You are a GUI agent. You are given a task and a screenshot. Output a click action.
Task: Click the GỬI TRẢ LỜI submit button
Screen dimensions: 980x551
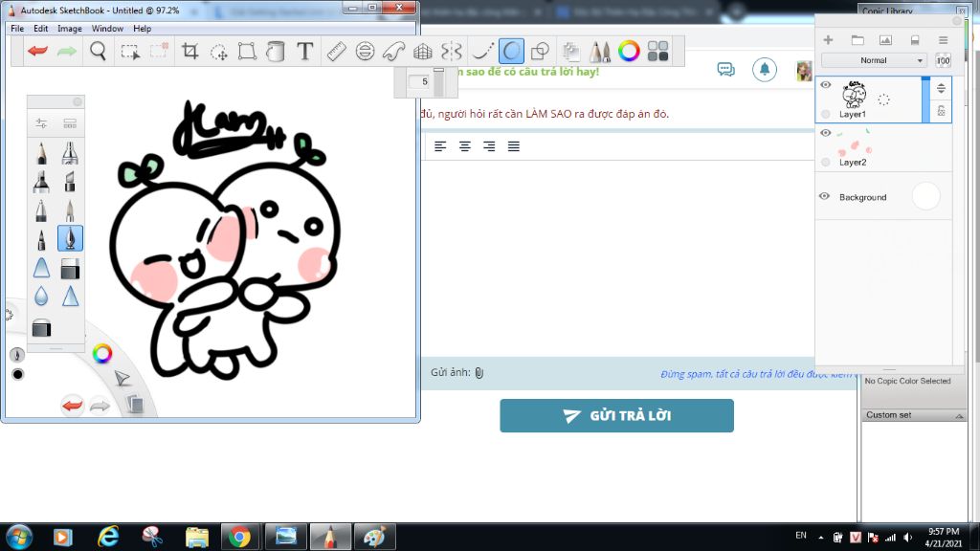click(617, 415)
